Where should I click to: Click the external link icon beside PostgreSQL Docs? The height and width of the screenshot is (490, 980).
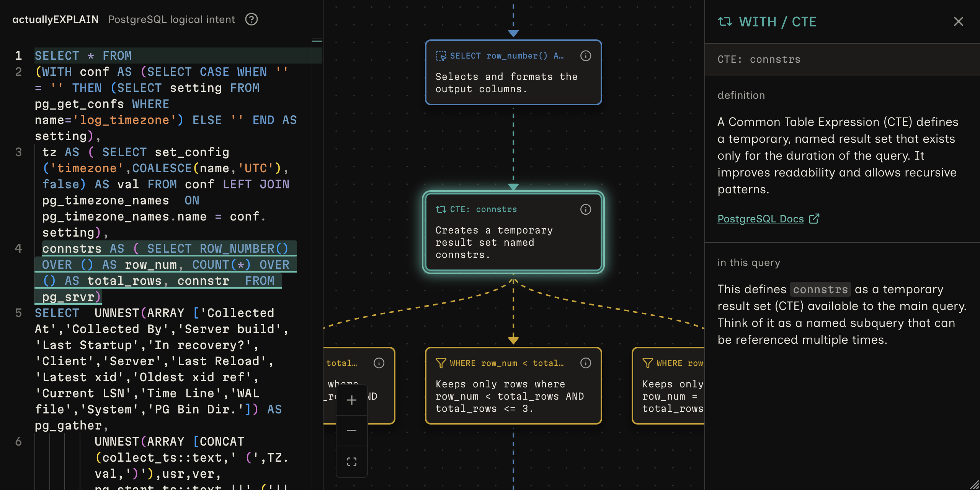tap(814, 219)
